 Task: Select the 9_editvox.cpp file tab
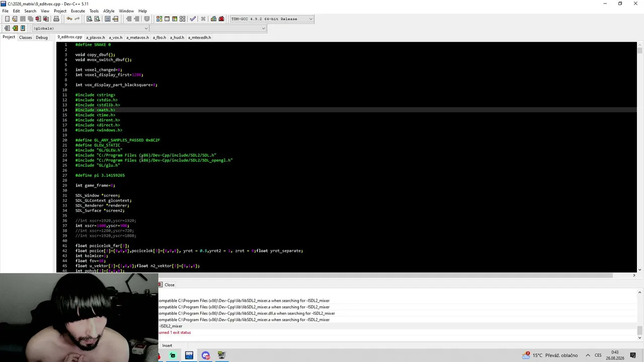pos(70,37)
